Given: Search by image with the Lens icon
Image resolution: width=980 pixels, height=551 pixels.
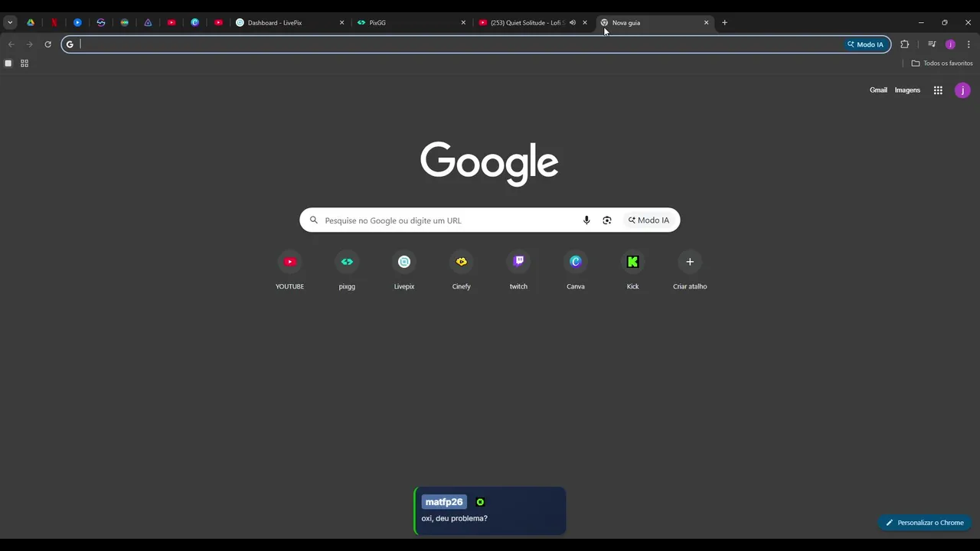Looking at the screenshot, I should pos(607,220).
